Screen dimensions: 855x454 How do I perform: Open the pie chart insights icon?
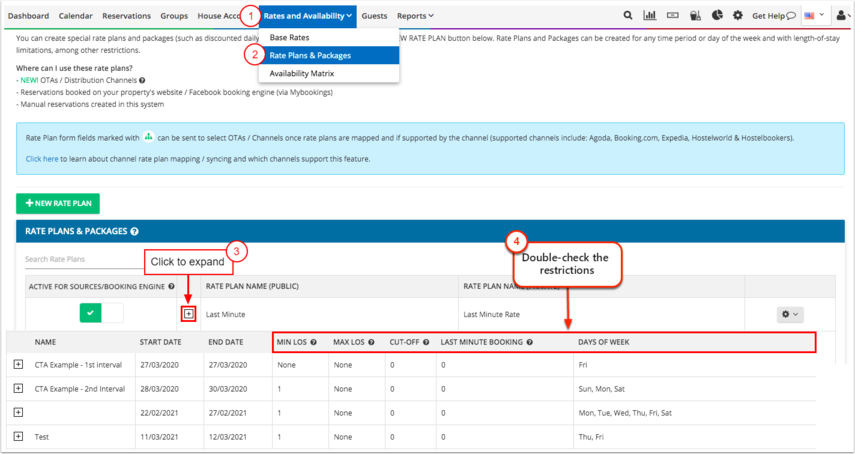pos(717,16)
